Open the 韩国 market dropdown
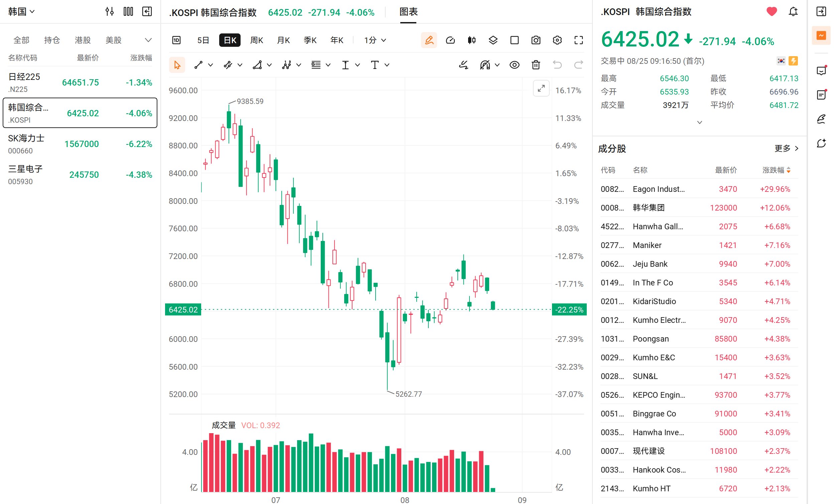This screenshot has width=834, height=504. [21, 12]
